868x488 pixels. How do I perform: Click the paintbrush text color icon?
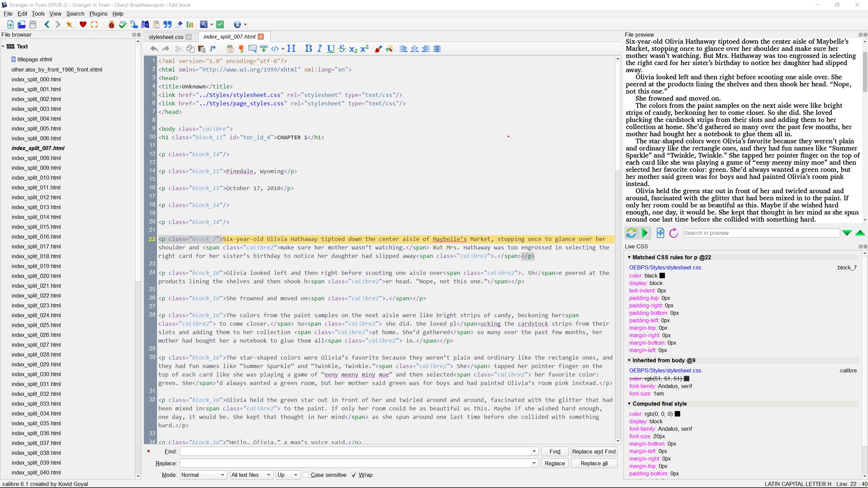point(378,49)
